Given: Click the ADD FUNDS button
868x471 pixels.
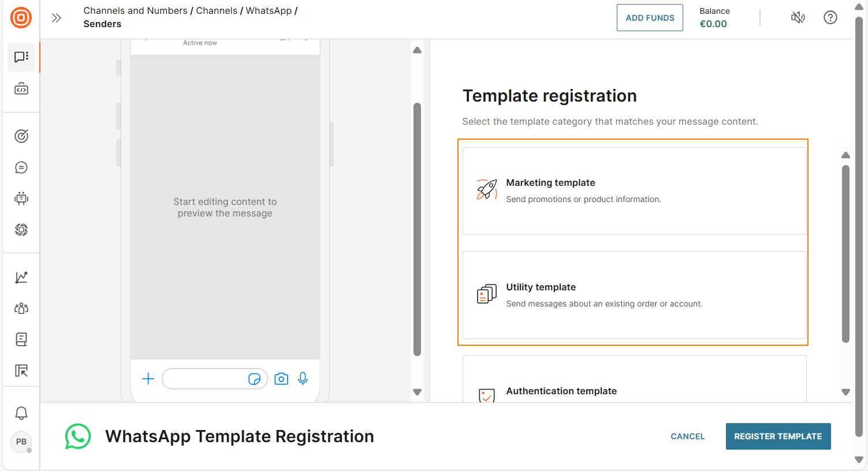Looking at the screenshot, I should (650, 18).
